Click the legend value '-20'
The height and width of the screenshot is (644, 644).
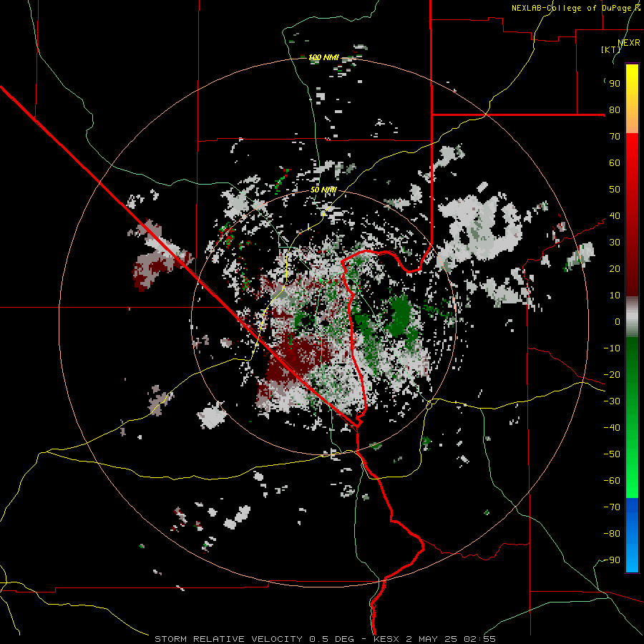(612, 374)
